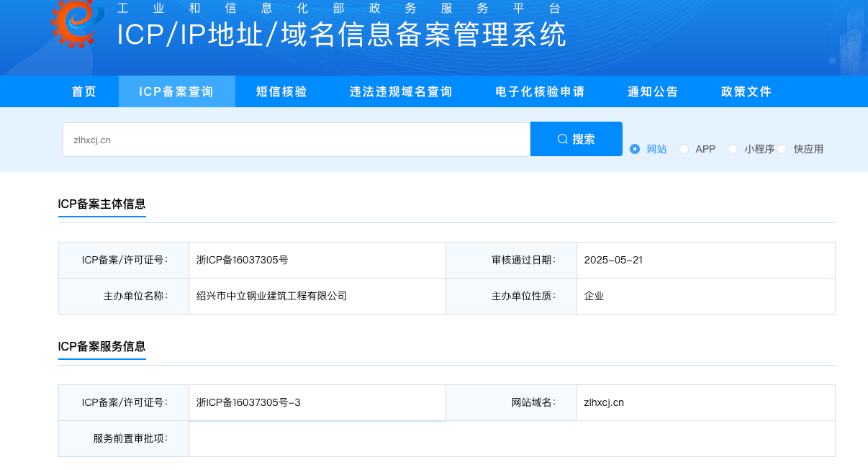
Task: Click the 网站域名 label cell
Action: coord(511,402)
